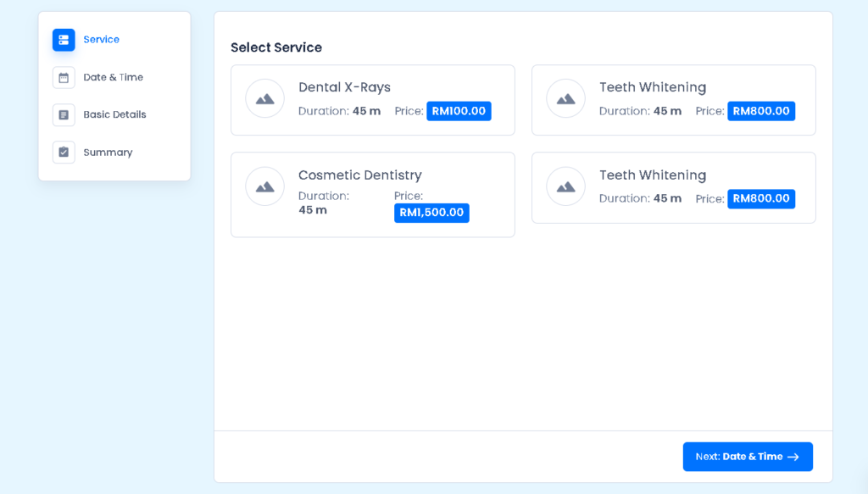Click the Dental X-Rays image placeholder
Image resolution: width=868 pixels, height=494 pixels.
click(264, 99)
